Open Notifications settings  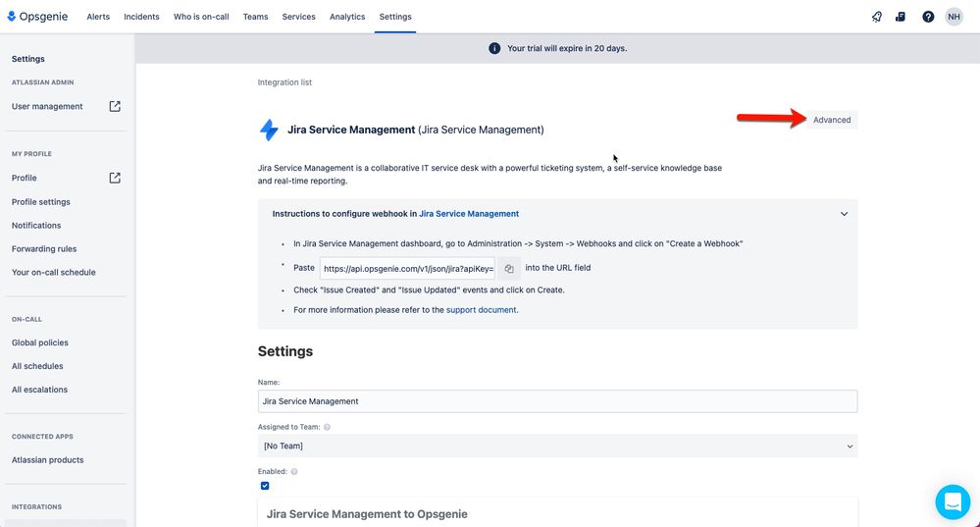(36, 225)
